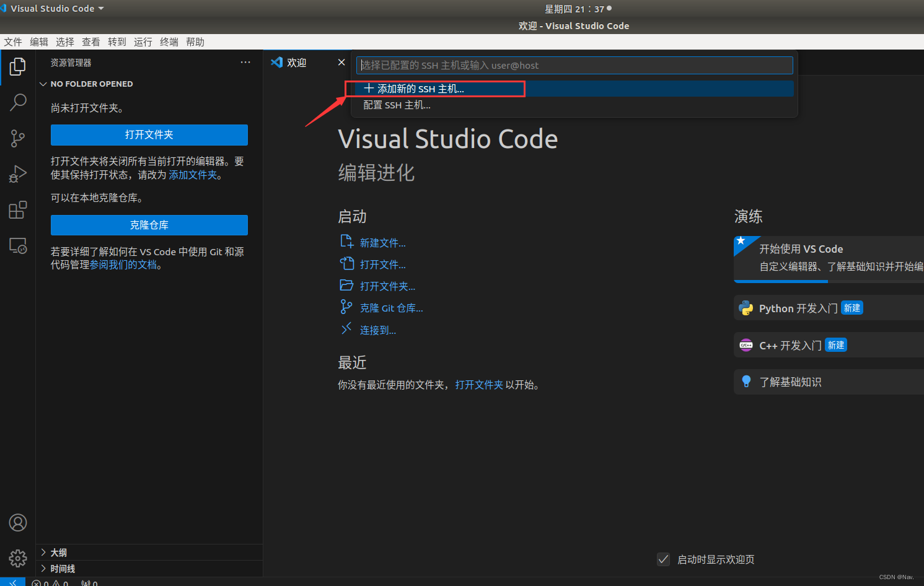Open the Explorer view in activity bar
The image size is (924, 586).
pos(18,67)
